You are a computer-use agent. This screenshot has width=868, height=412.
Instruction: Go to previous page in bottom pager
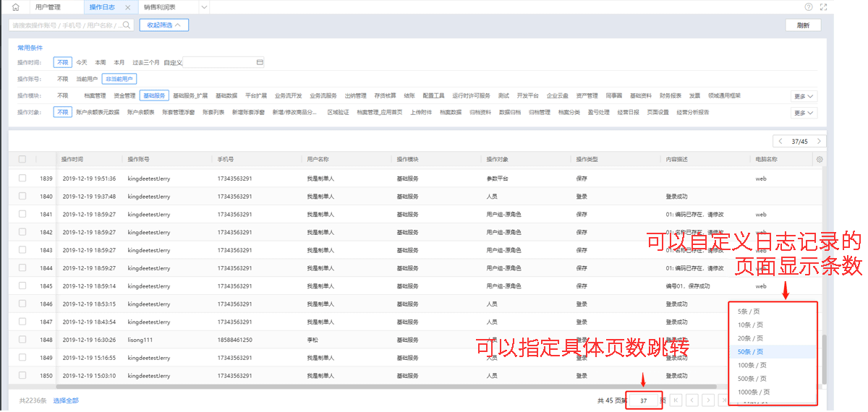692,400
